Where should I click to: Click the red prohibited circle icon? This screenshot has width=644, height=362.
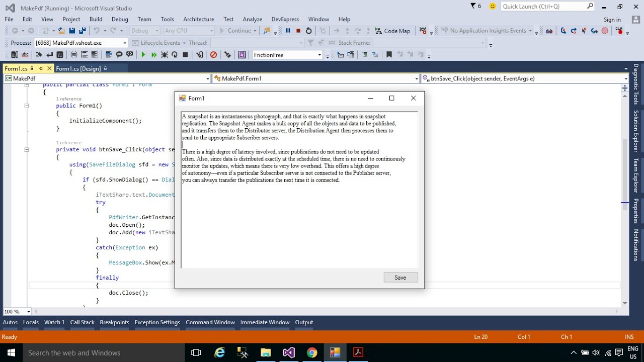click(213, 55)
